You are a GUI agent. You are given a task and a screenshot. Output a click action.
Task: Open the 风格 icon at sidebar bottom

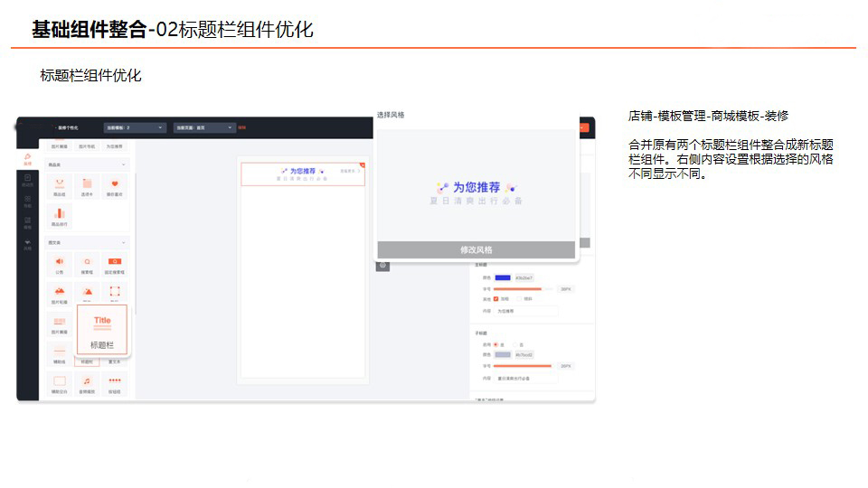point(27,245)
